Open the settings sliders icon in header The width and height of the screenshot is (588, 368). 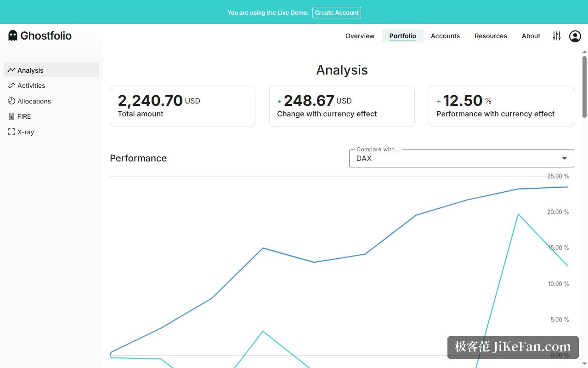click(557, 36)
